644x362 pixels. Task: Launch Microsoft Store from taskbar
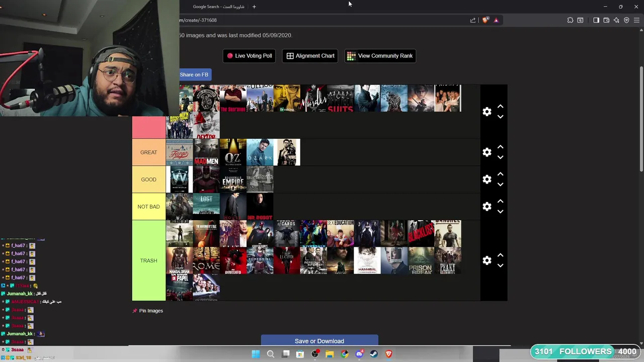pyautogui.click(x=300, y=354)
